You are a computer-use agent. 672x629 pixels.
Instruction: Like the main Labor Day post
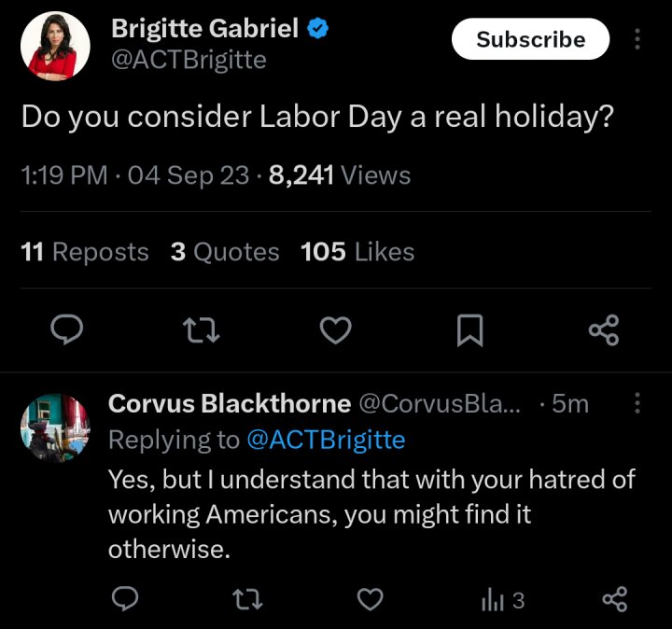click(x=336, y=330)
